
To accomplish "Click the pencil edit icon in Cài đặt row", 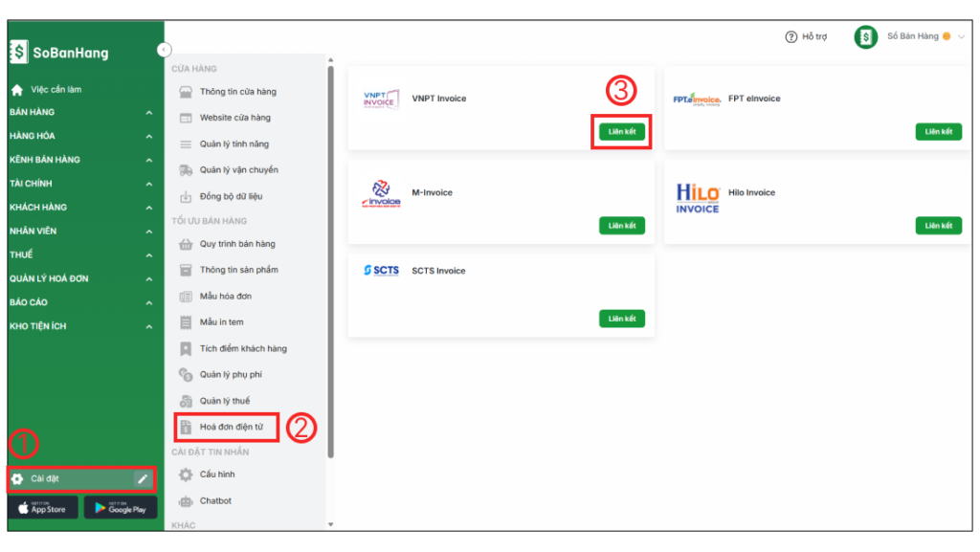I will 143,478.
